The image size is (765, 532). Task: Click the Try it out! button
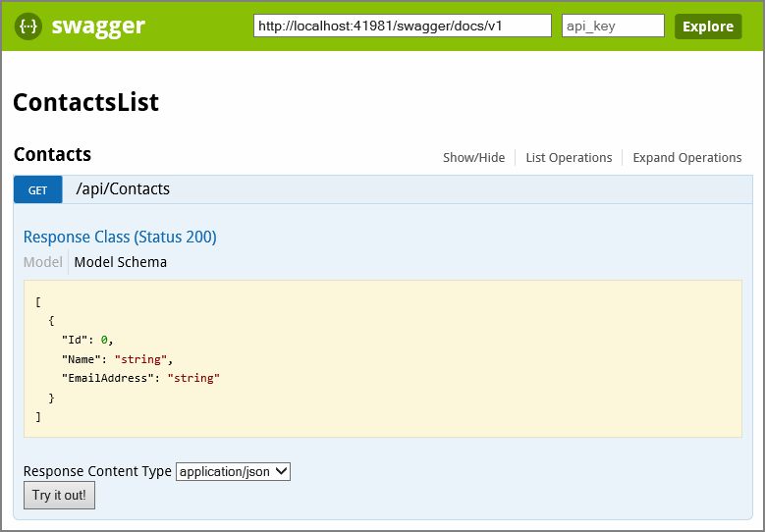coord(59,495)
